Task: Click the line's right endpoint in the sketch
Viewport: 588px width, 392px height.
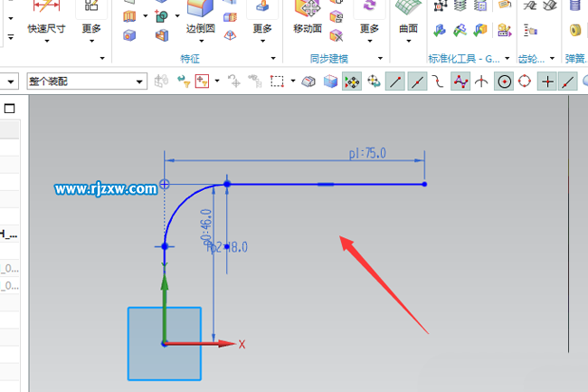Action: [424, 184]
